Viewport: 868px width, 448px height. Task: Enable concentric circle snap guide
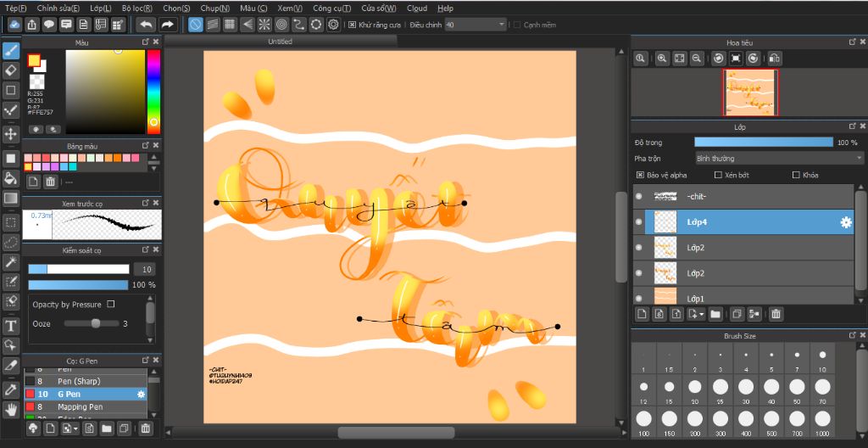(x=281, y=25)
